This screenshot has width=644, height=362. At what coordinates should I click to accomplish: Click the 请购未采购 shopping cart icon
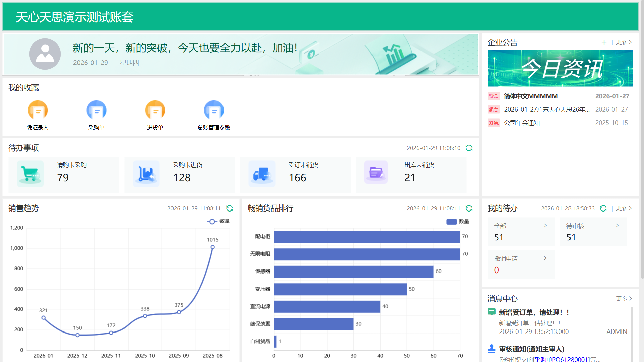(x=30, y=174)
